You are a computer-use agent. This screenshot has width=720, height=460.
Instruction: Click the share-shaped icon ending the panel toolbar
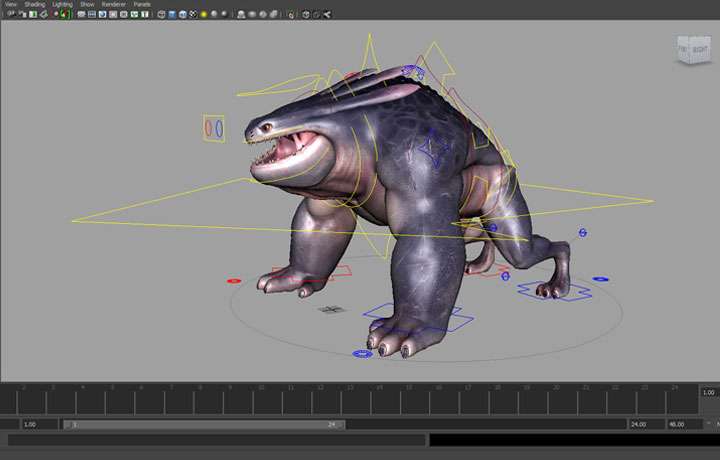[327, 14]
